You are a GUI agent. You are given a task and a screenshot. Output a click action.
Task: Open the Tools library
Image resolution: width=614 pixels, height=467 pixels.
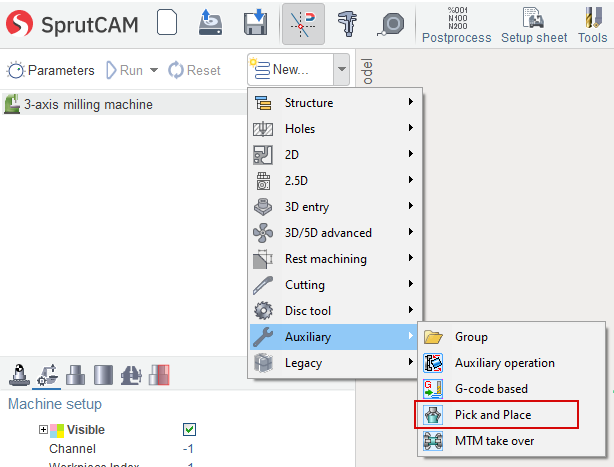(593, 25)
